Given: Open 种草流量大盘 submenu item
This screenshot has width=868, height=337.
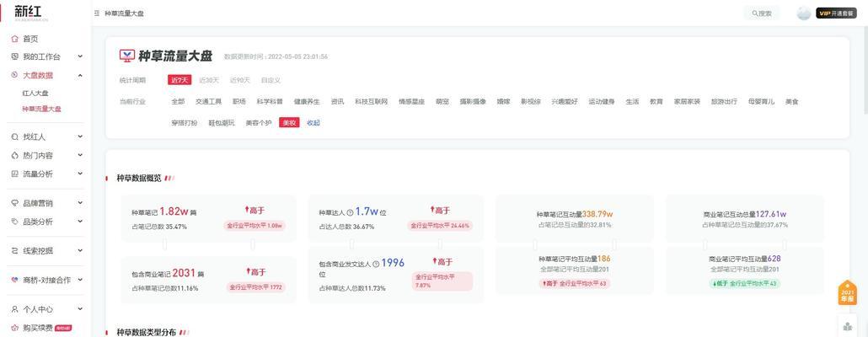Looking at the screenshot, I should pyautogui.click(x=41, y=109).
